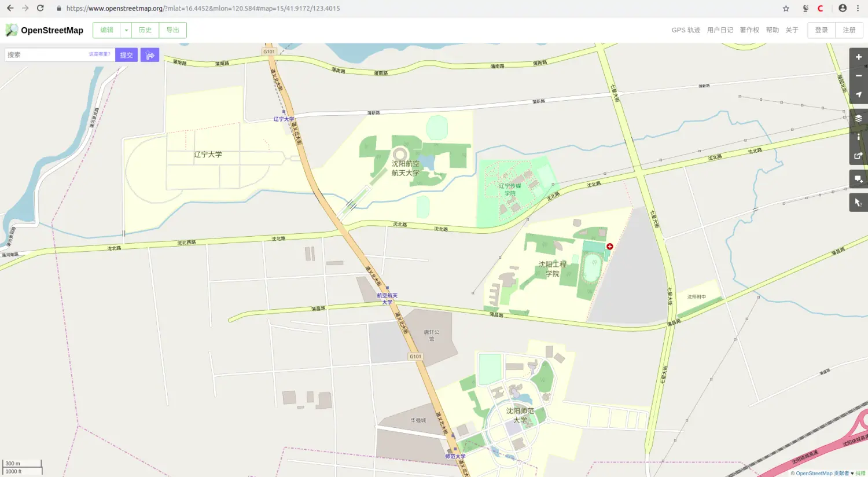Open the Chrome three-dot menu

(858, 8)
